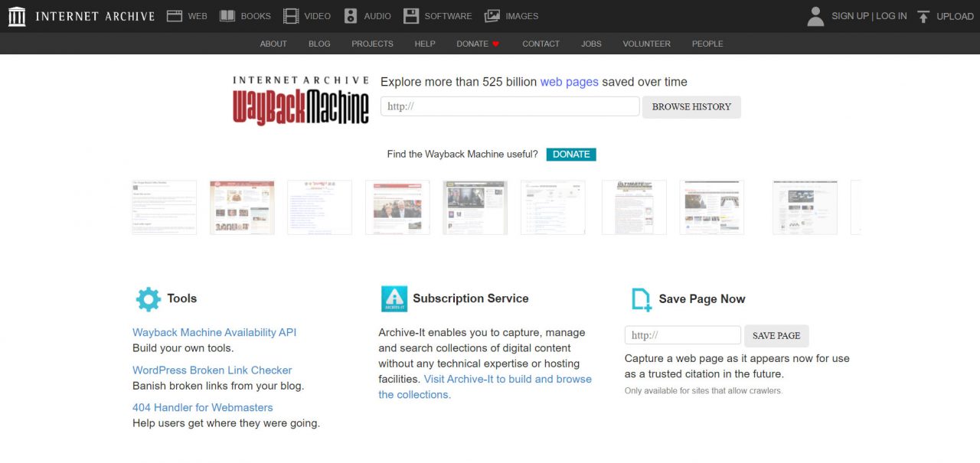Click the VIDEO label in top bar
980x463 pixels.
tap(318, 16)
